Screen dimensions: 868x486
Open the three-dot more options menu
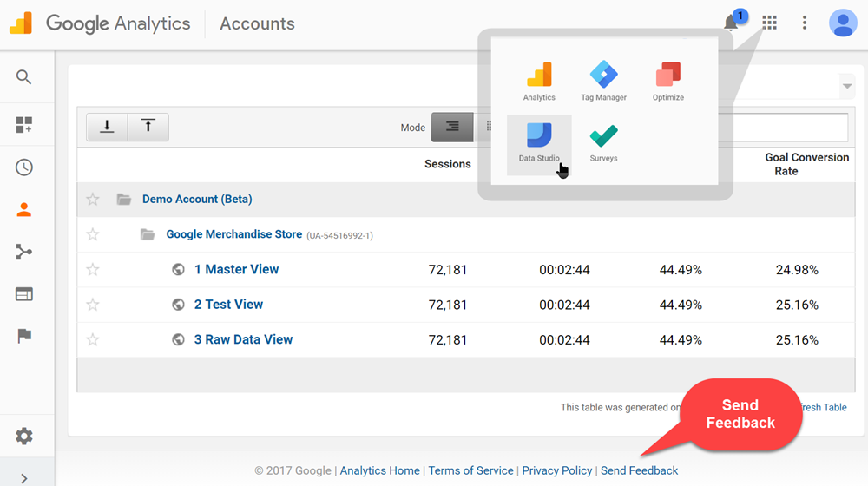805,23
